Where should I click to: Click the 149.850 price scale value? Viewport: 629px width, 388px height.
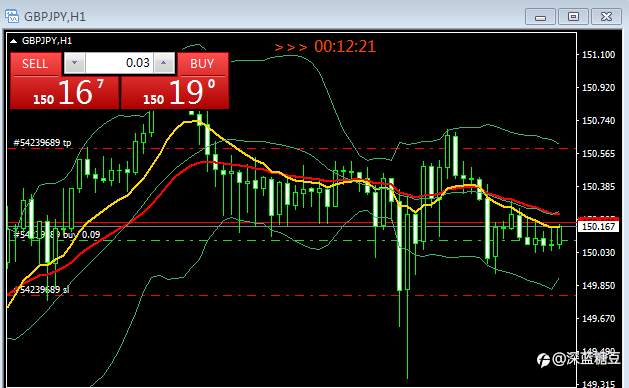[598, 285]
